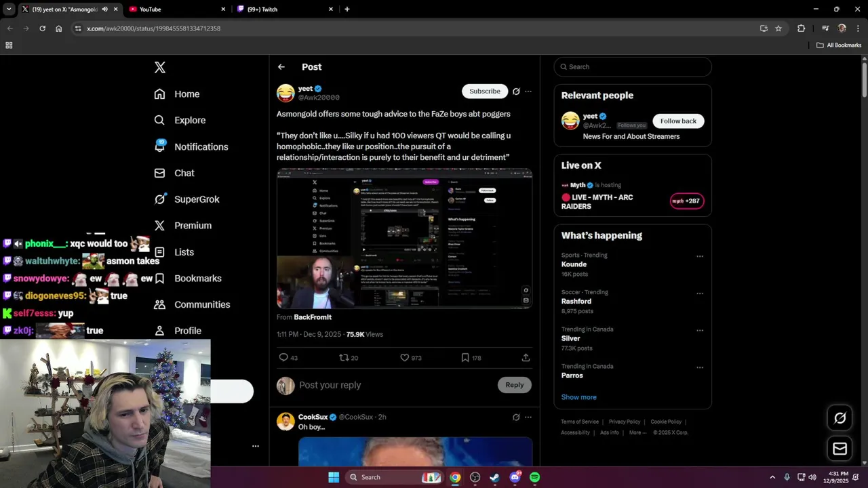The width and height of the screenshot is (868, 488).
Task: Open the Windows Start menu
Action: click(334, 477)
